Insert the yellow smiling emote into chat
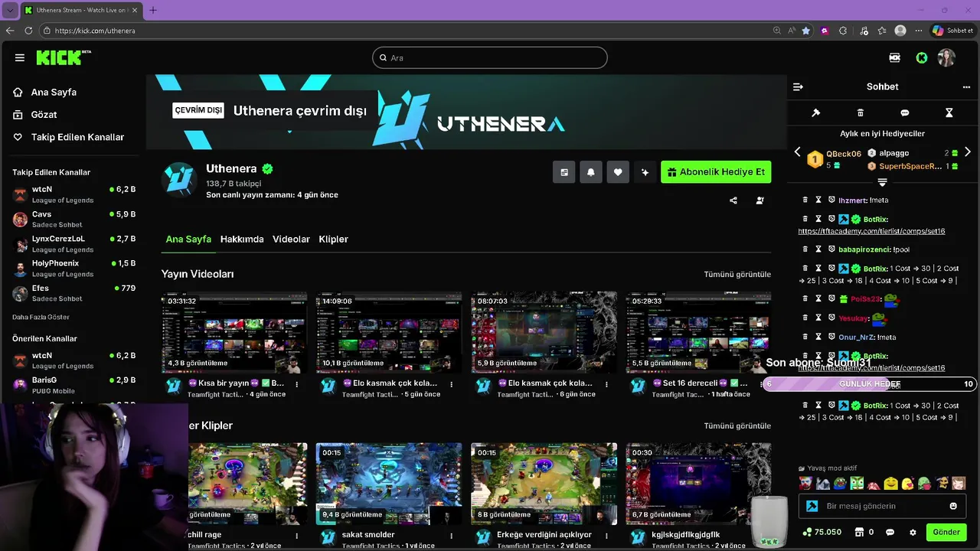 [x=890, y=483]
